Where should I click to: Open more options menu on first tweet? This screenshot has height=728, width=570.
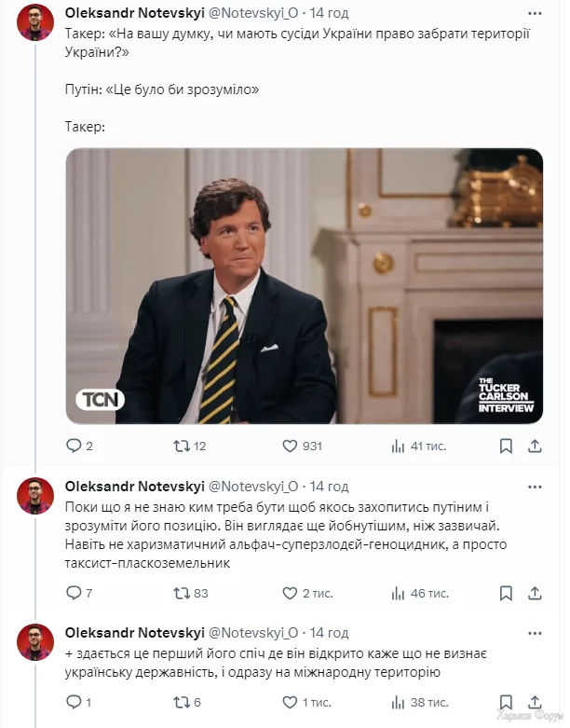535,13
